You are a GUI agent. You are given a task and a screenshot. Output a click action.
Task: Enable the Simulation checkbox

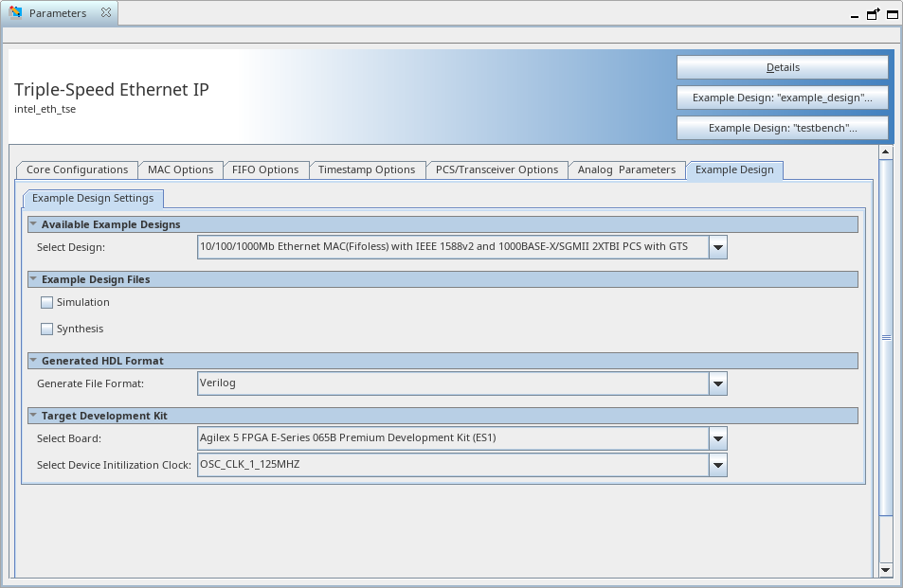[46, 303]
